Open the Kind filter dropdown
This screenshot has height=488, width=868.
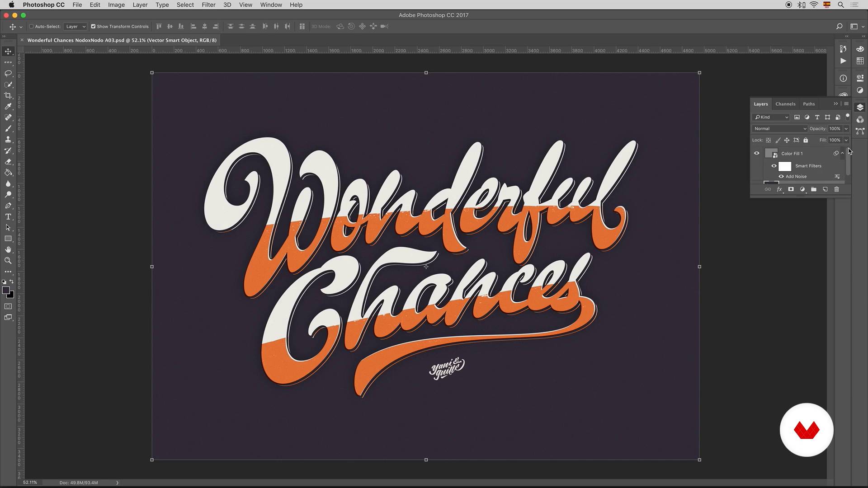[771, 117]
